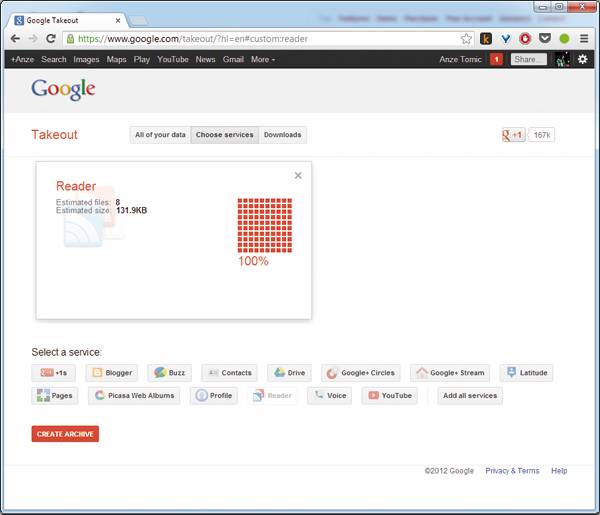Close the Google Takeout browser tab
The image size is (600, 515).
click(118, 21)
